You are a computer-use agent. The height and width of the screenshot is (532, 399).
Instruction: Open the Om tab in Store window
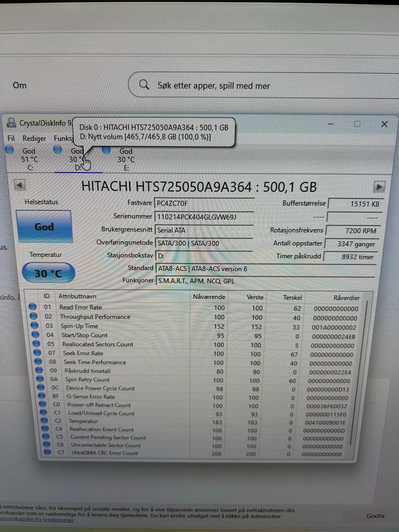(20, 85)
